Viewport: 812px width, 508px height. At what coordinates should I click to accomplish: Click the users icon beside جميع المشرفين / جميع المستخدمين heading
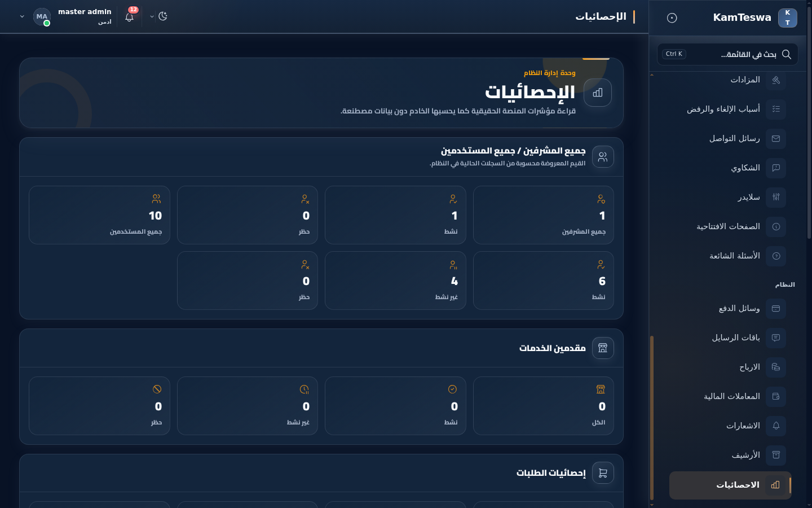pos(603,157)
